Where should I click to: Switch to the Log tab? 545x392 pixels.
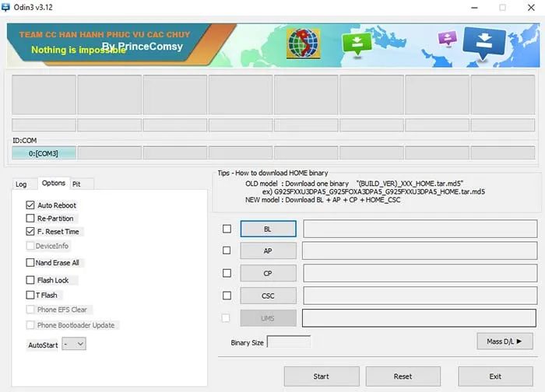click(21, 184)
